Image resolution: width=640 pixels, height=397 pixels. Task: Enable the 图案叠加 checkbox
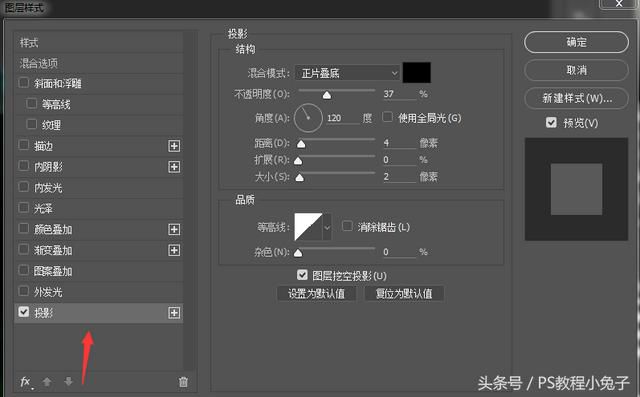pyautogui.click(x=24, y=270)
